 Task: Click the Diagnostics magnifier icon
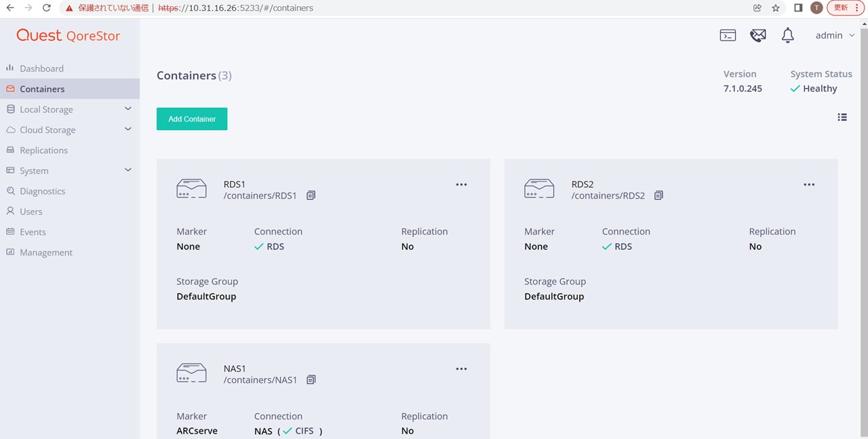pos(10,191)
